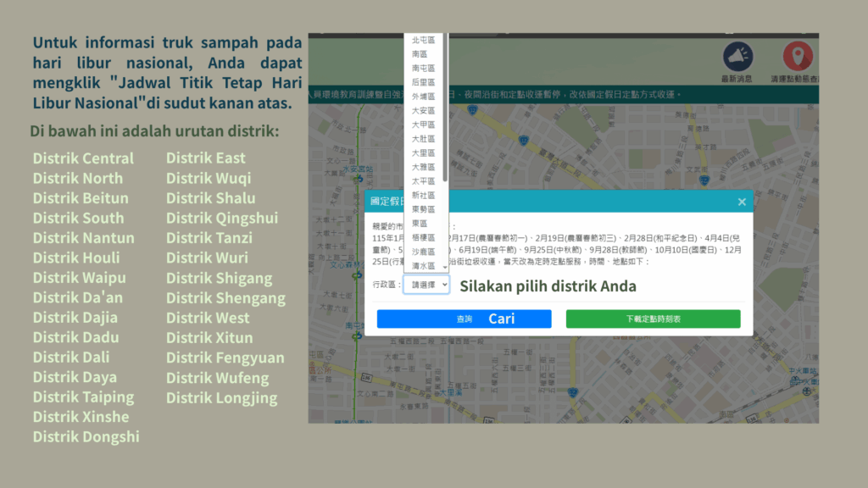Click the 'Distrik Shigang' text

click(220, 278)
